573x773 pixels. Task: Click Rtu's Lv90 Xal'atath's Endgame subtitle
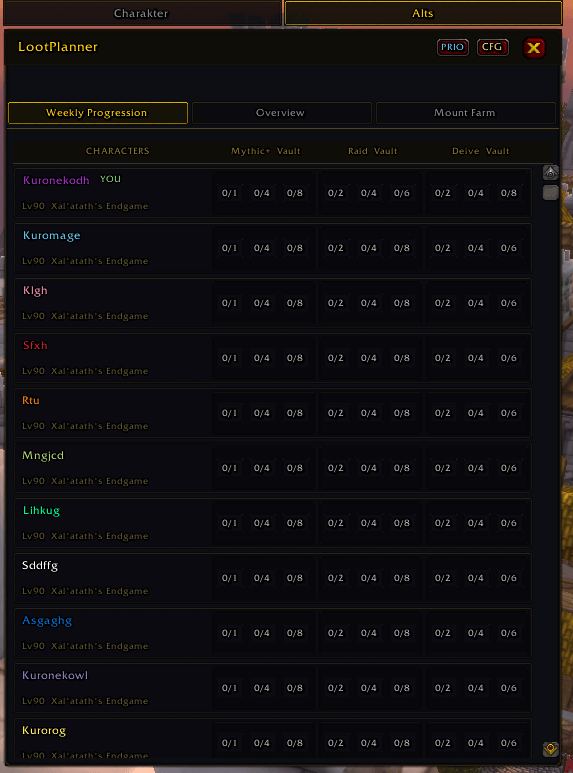[x=85, y=426]
